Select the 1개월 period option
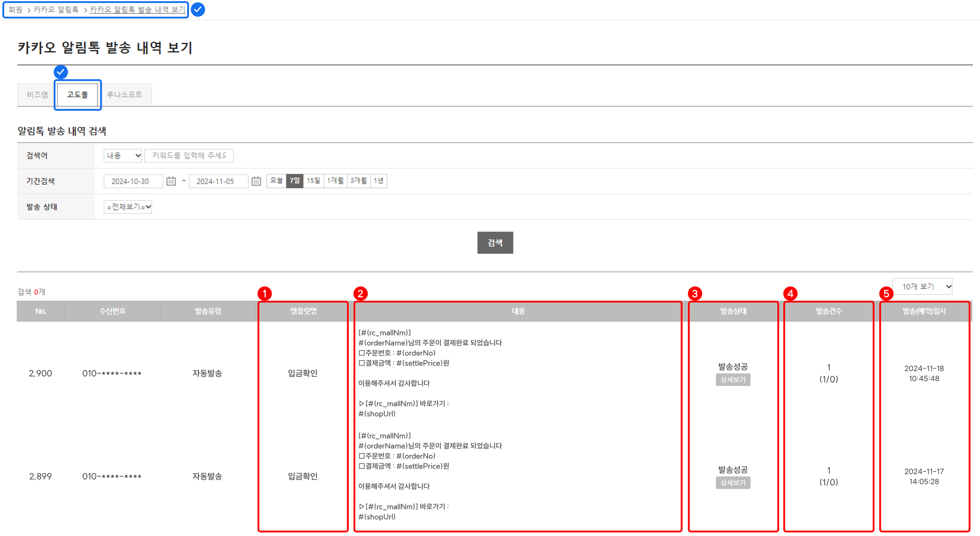 pyautogui.click(x=335, y=181)
